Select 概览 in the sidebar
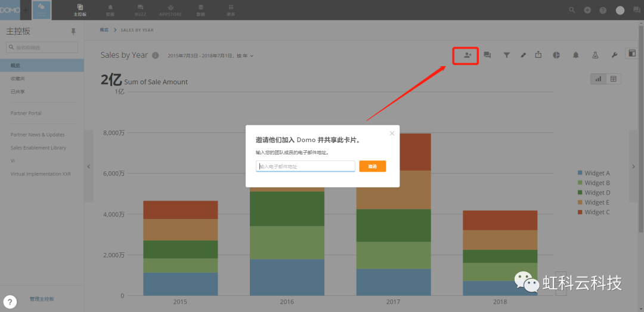 click(x=42, y=66)
